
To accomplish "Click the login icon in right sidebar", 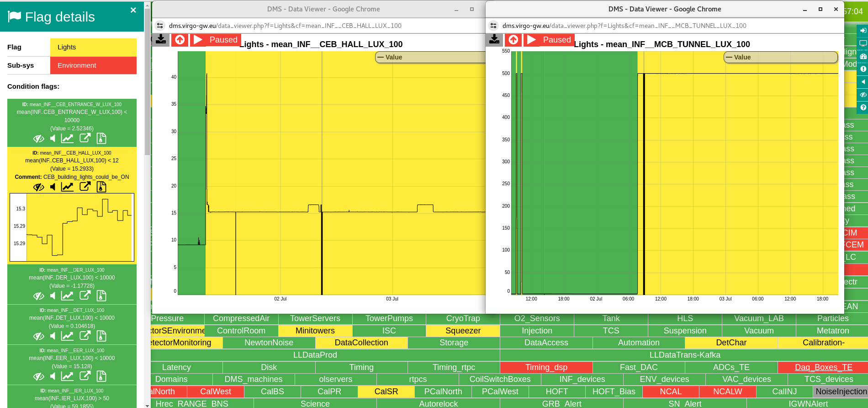I will [x=863, y=31].
